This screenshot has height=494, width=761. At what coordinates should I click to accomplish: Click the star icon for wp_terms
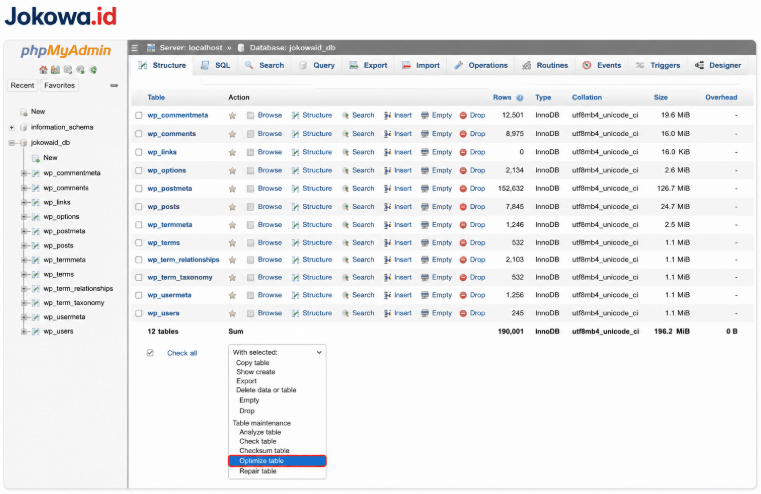click(x=232, y=243)
